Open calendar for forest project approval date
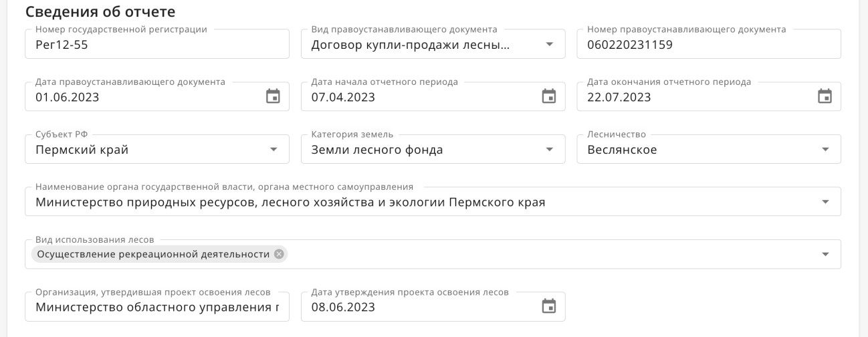The width and height of the screenshot is (868, 337). [549, 306]
